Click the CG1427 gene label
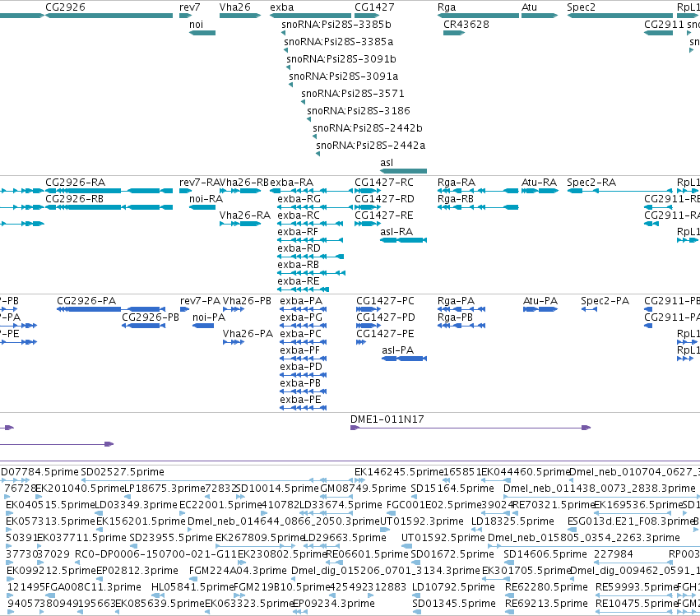This screenshot has width=700, height=616. [374, 7]
